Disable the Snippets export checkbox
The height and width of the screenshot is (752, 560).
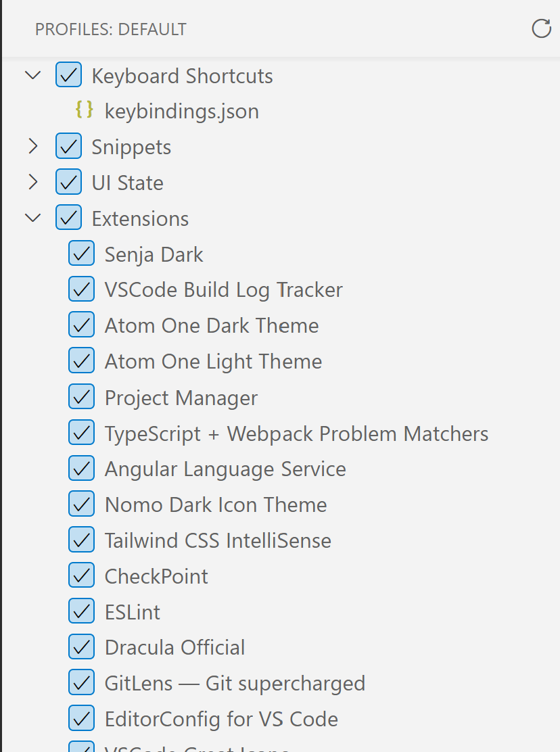coord(68,146)
